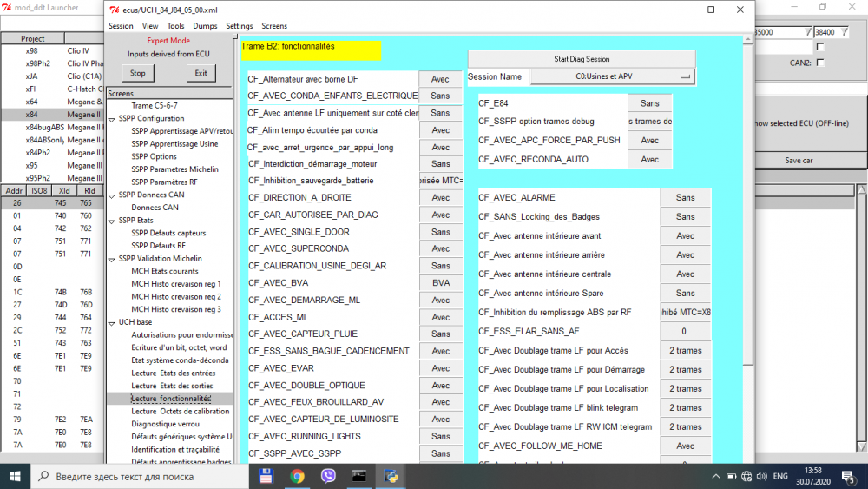The height and width of the screenshot is (489, 868).
Task: Open Windows Start menu
Action: coord(15,476)
